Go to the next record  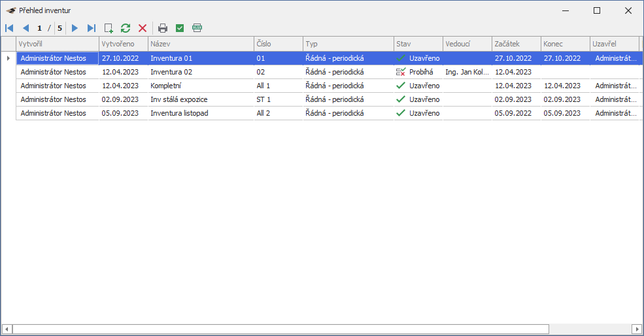point(75,28)
